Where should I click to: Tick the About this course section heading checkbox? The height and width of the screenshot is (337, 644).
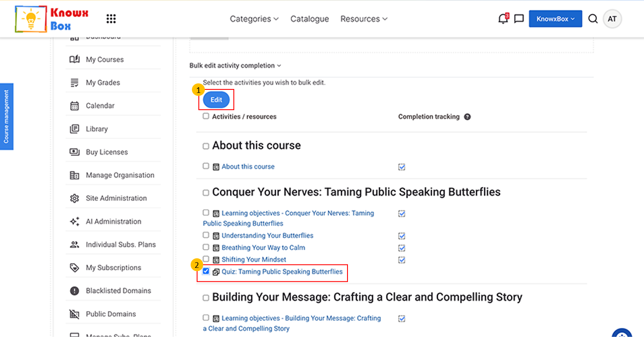[206, 146]
